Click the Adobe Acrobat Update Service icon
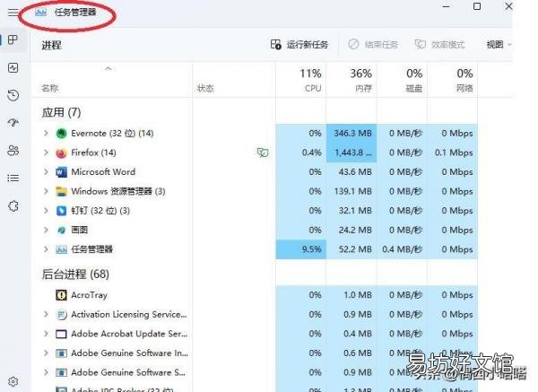Viewport: 538px width, 392px height. coord(61,334)
